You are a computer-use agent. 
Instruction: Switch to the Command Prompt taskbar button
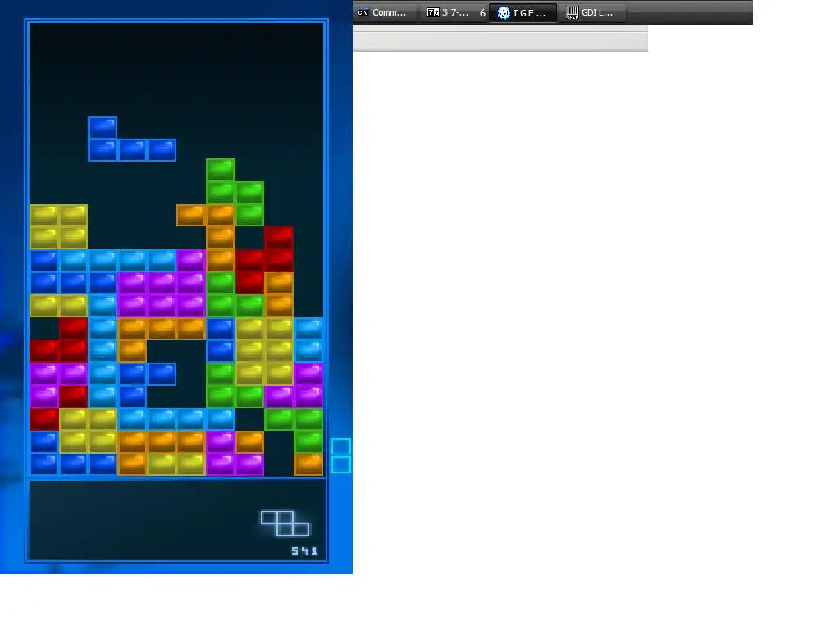click(x=383, y=12)
